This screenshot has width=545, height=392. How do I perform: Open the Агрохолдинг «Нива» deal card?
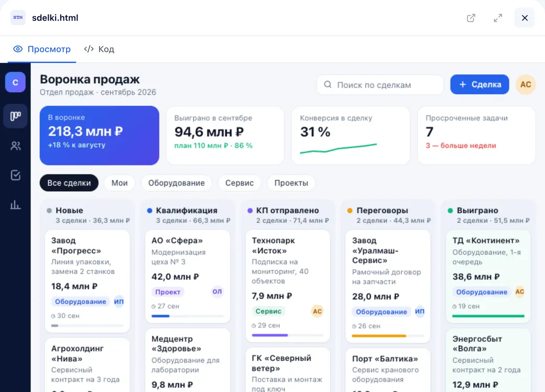[x=87, y=365]
